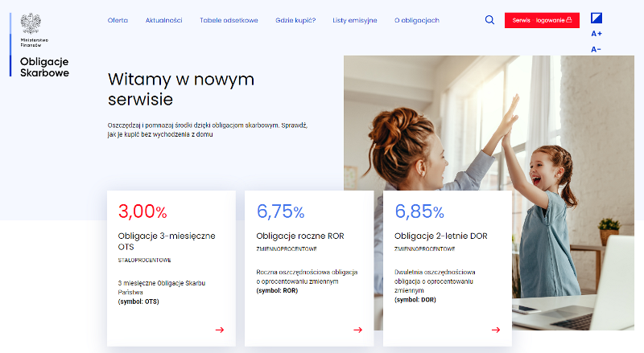Open the Gdzie kupić? page
This screenshot has width=644, height=353.
[x=295, y=20]
